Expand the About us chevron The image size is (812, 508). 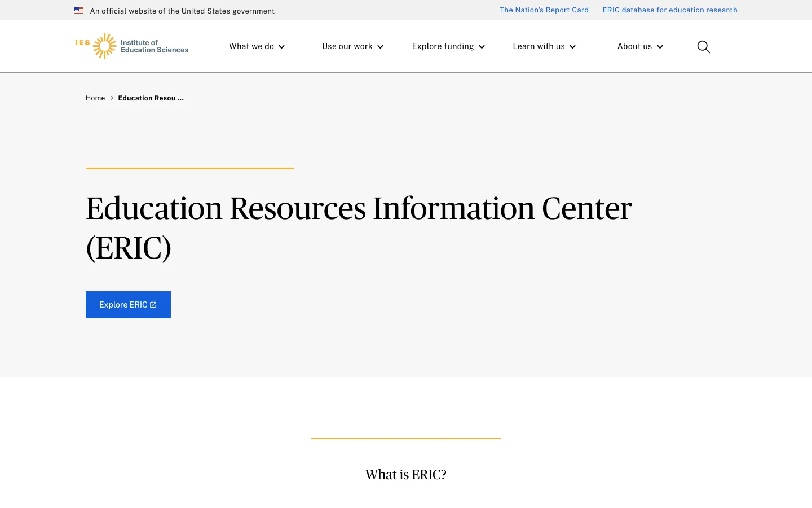pos(660,47)
